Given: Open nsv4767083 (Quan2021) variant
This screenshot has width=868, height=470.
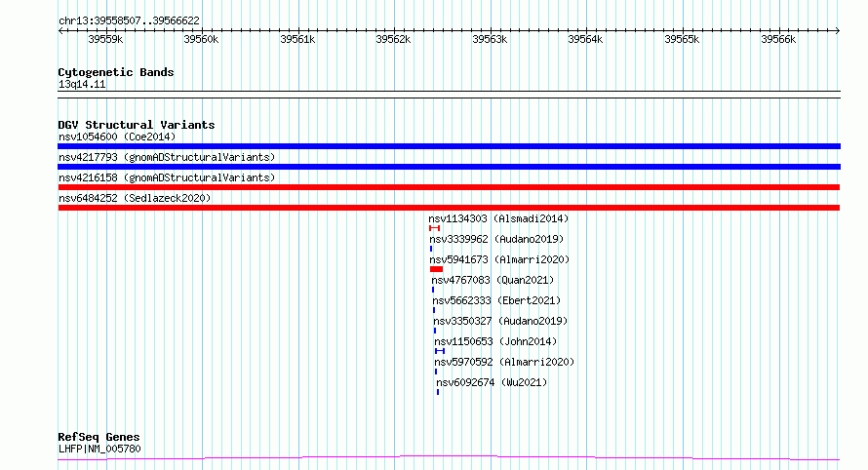Looking at the screenshot, I should click(x=493, y=280).
